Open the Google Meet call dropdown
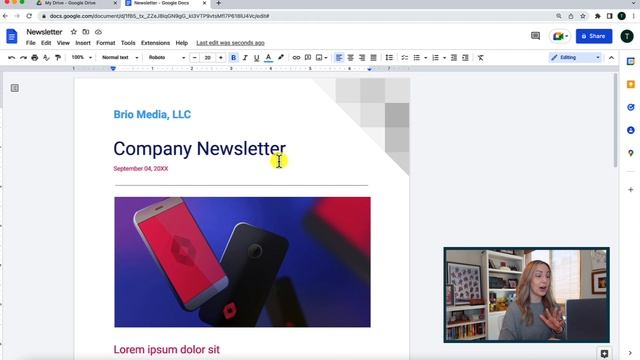This screenshot has width=640, height=360. point(560,36)
